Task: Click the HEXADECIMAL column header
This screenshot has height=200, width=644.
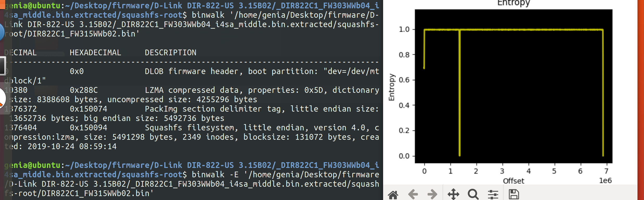Action: (x=95, y=53)
